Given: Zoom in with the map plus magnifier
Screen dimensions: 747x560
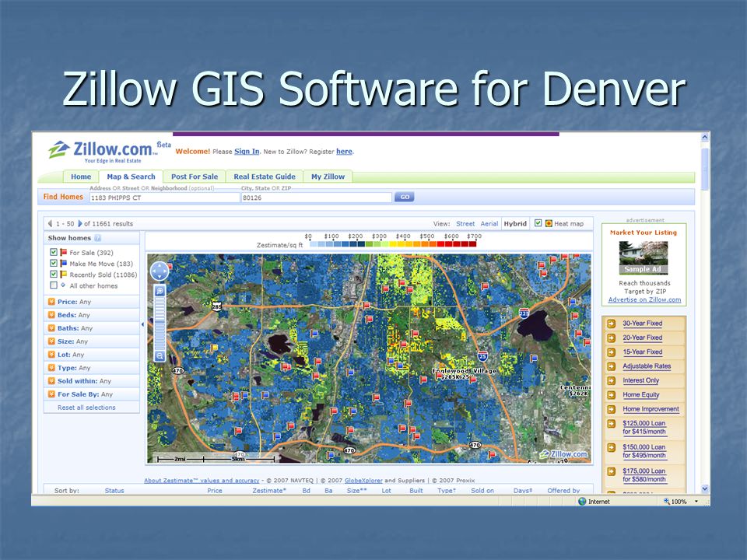Looking at the screenshot, I should (160, 291).
